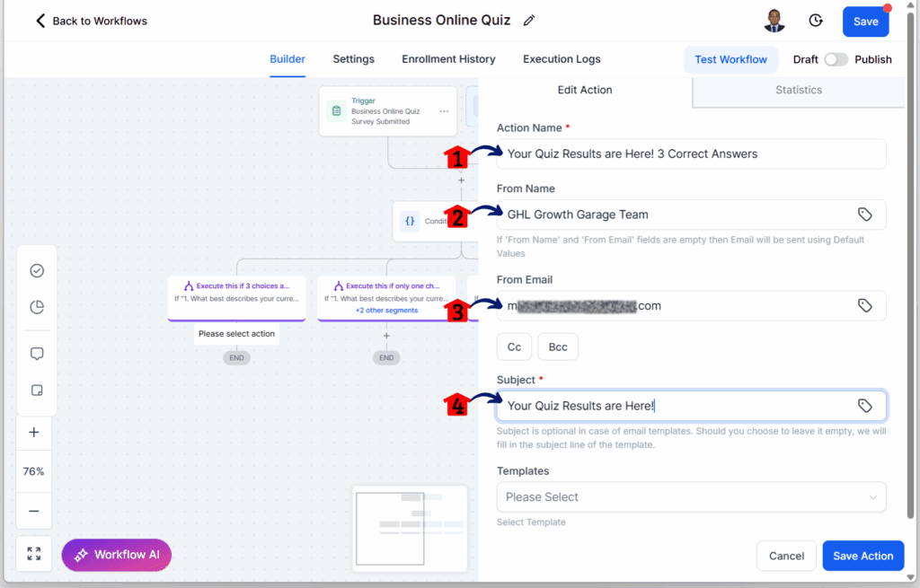
Task: Click the Save button at top right
Action: point(865,22)
